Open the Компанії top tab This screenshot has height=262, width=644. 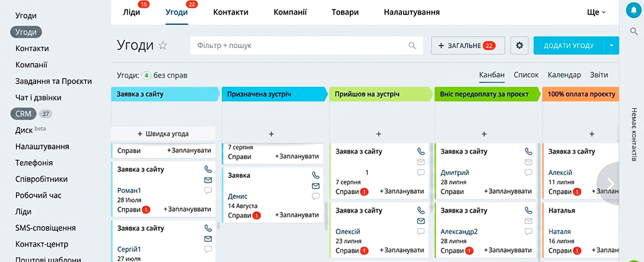click(x=290, y=12)
